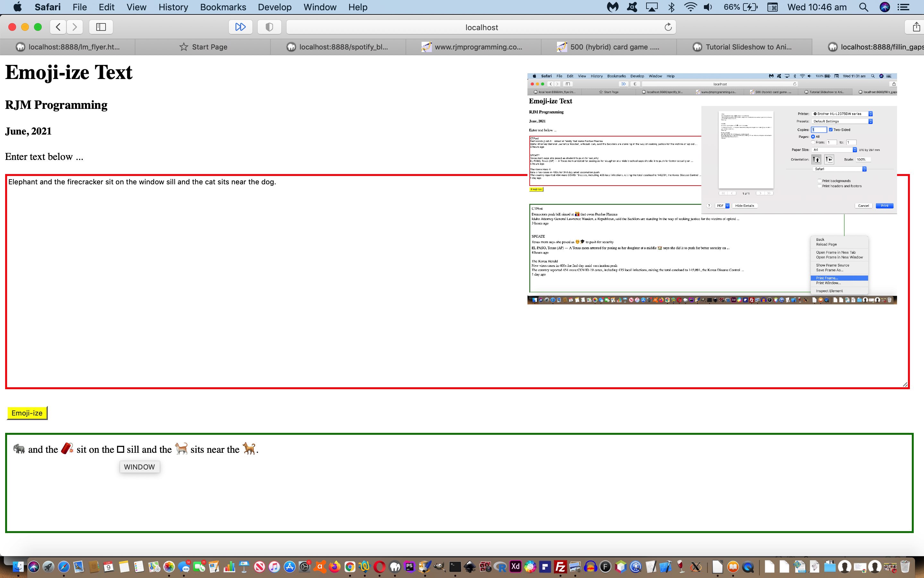
Task: Open Spotlight search in menu bar
Action: (x=863, y=7)
